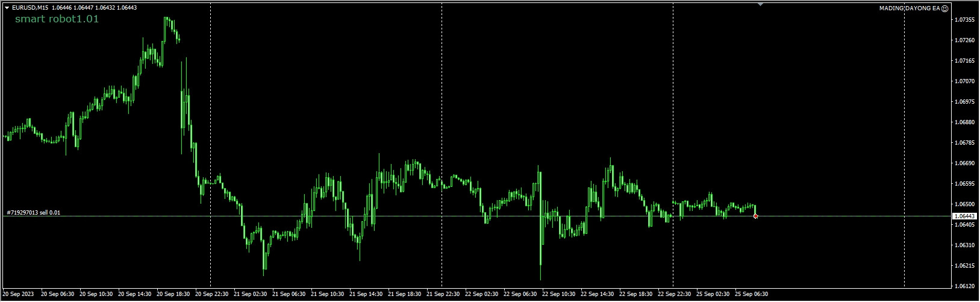Select the #719297013 sell 0.01 order label
Image resolution: width=980 pixels, height=302 pixels.
point(33,213)
